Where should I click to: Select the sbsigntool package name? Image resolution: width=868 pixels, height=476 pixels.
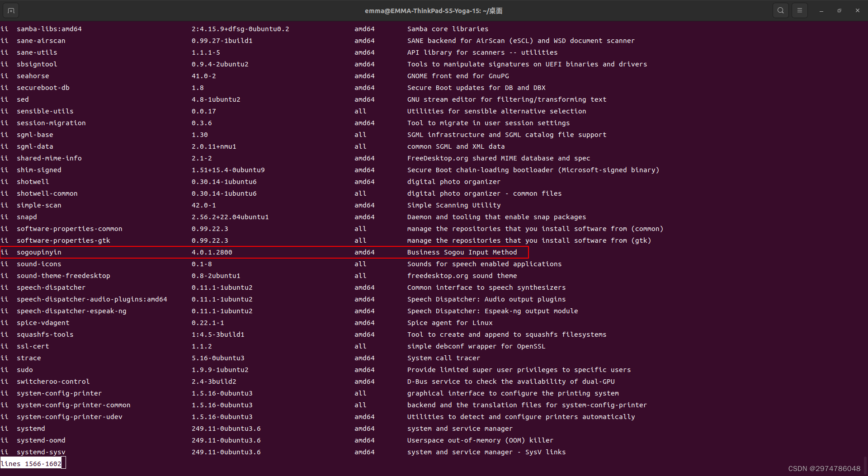37,64
